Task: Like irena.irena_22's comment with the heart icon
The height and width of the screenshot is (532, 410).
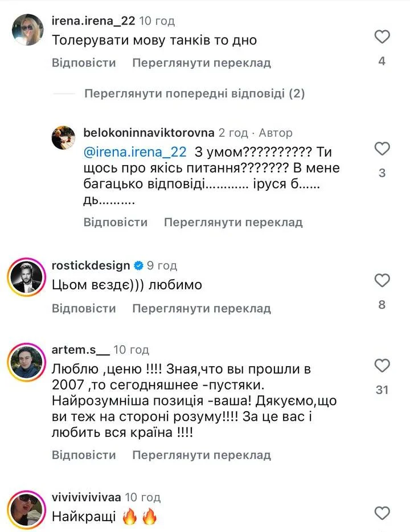Action: click(383, 35)
